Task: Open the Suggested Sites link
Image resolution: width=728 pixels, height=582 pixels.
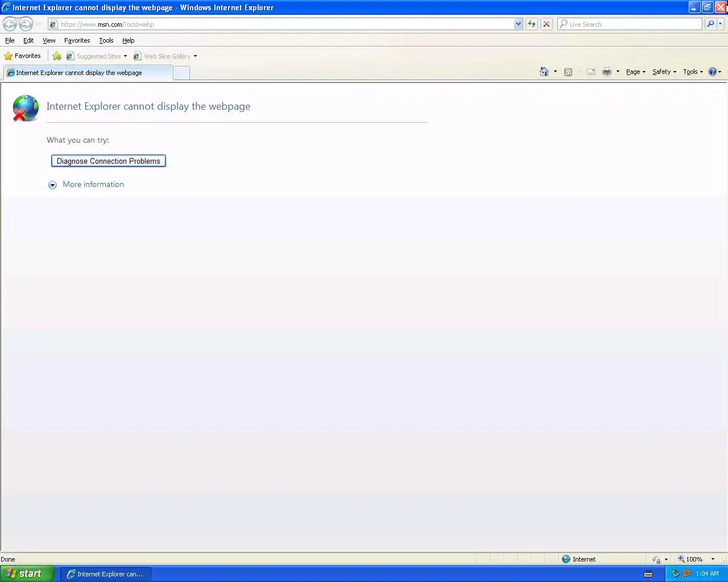Action: coord(93,56)
